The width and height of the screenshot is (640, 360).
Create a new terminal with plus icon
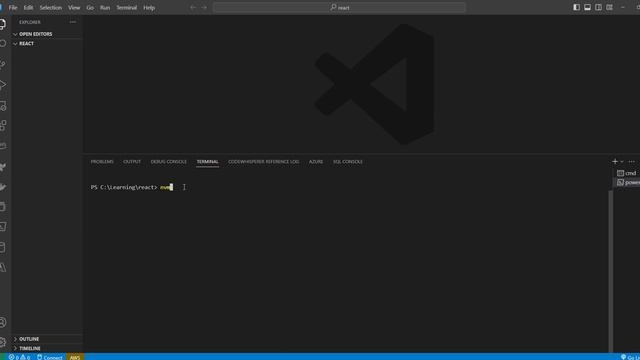(615, 162)
